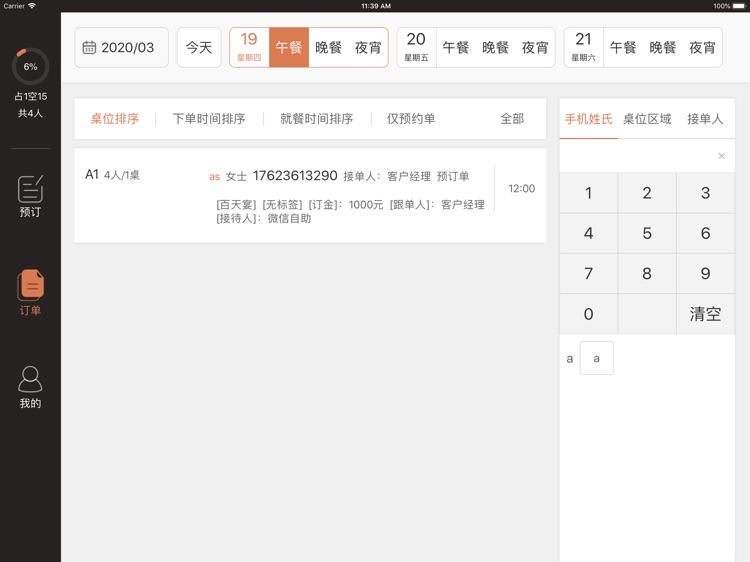750x562 pixels.
Task: Switch to 手机姓氏 search tab
Action: coord(588,119)
